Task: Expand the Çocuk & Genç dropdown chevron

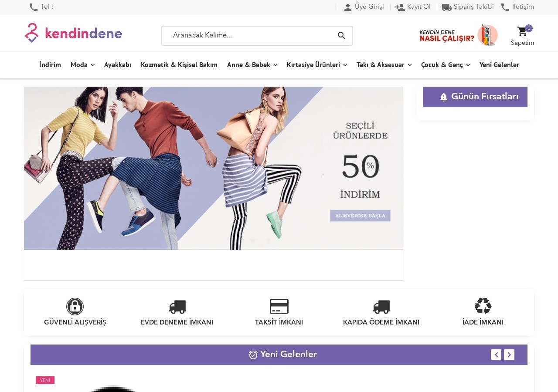Action: (x=468, y=65)
